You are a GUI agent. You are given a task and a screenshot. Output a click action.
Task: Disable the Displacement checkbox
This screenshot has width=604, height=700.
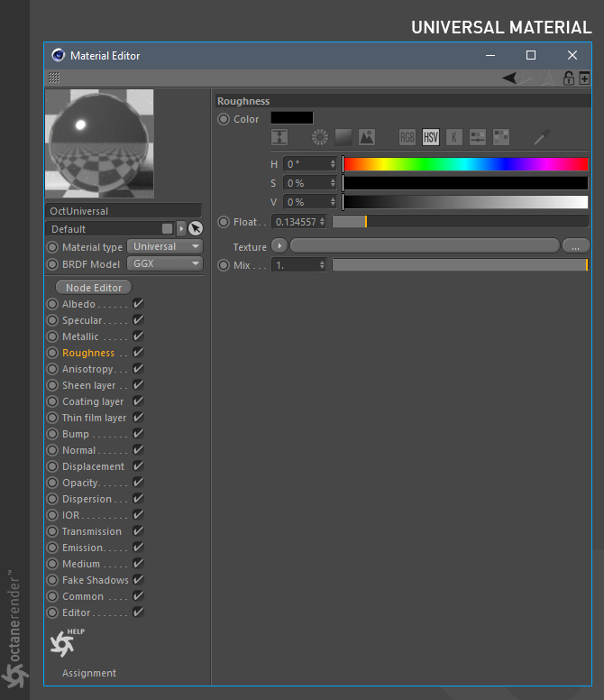[x=138, y=466]
